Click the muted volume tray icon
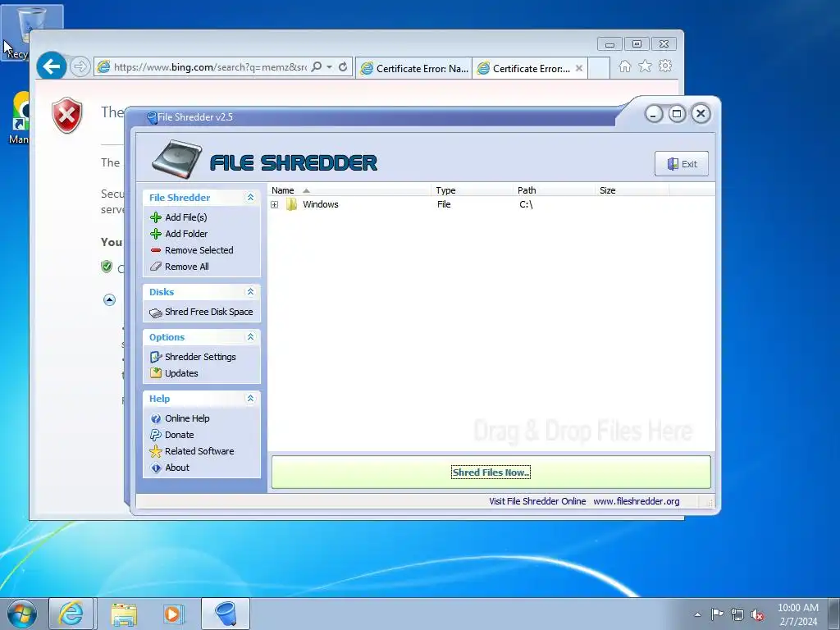Image resolution: width=840 pixels, height=630 pixels. (757, 615)
